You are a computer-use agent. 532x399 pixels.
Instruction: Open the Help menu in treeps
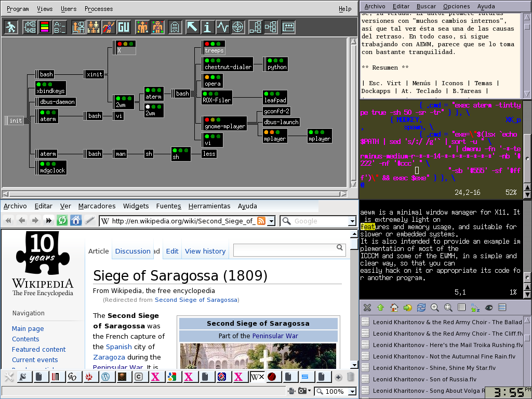tap(345, 9)
